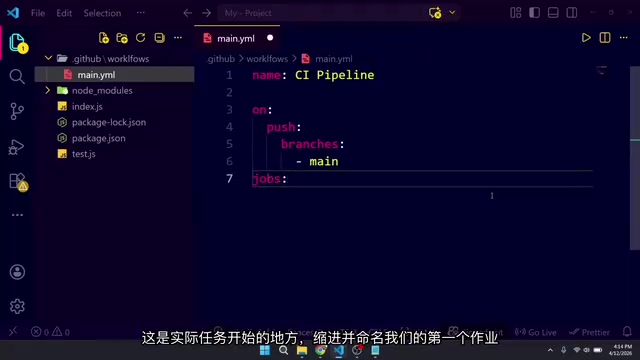Viewport: 640px width, 360px height.
Task: Refresh the explorer file tree
Action: click(x=140, y=38)
